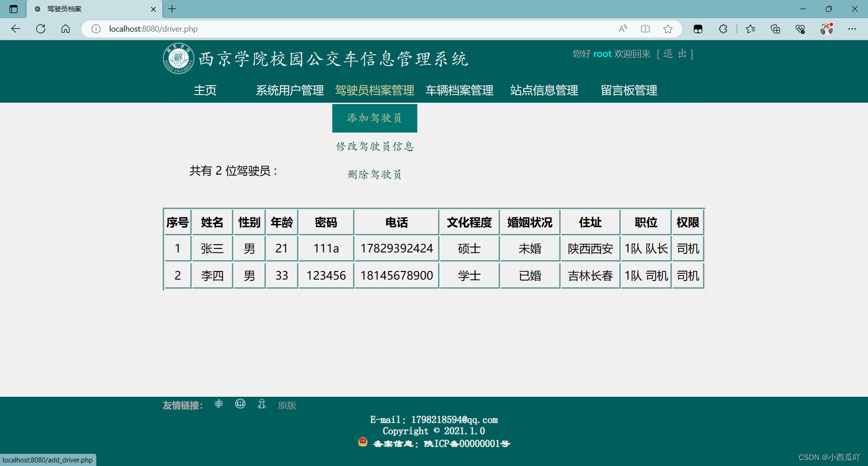Click phone cell 18145678900

click(396, 276)
